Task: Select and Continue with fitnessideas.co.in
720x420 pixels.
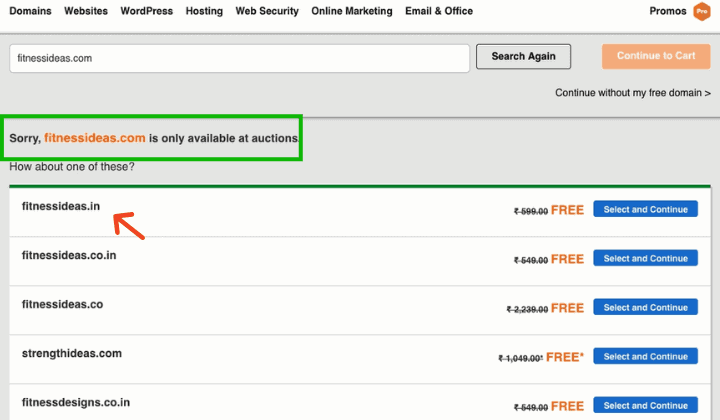Action: (645, 258)
